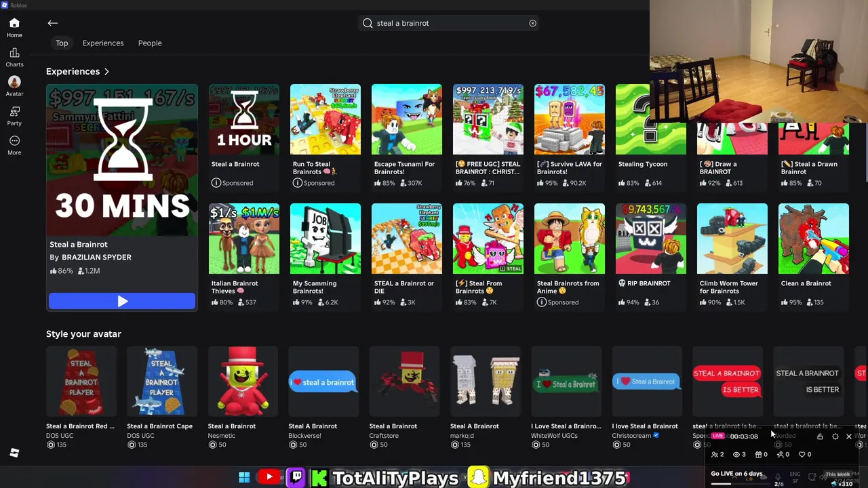
Task: Switch to the People tab
Action: click(150, 43)
